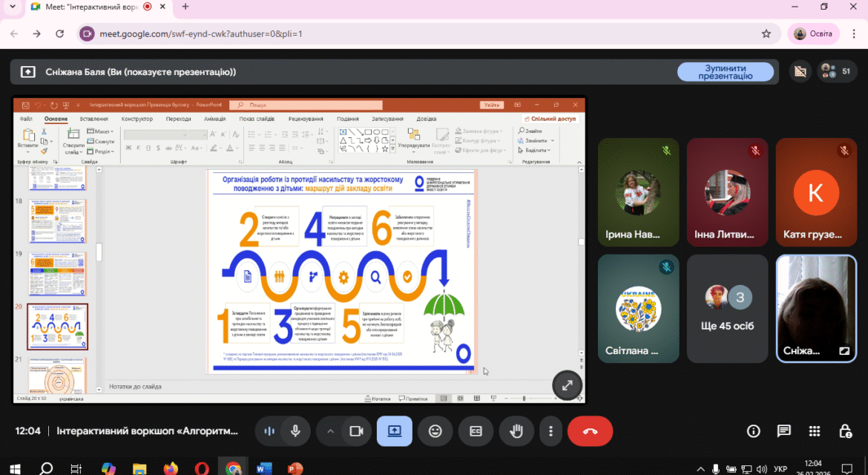Open the emoji reactions button
The width and height of the screenshot is (868, 475).
pos(435,430)
